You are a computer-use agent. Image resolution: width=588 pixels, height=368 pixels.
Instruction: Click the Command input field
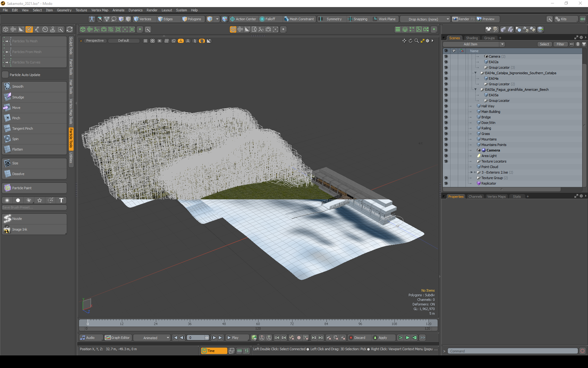tap(512, 351)
